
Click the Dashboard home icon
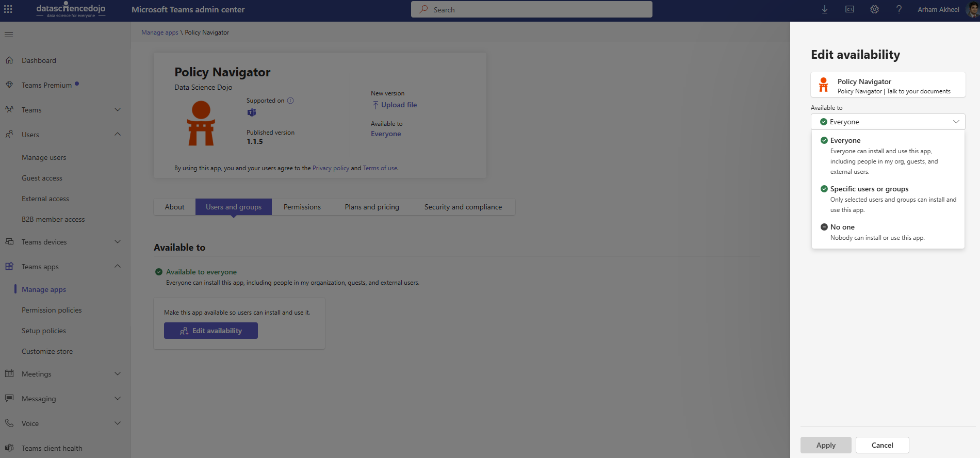pos(9,60)
